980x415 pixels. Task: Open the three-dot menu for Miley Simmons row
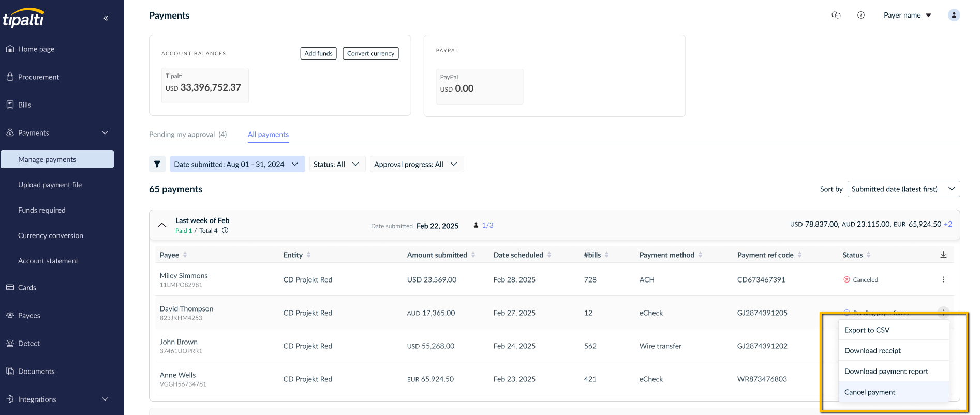click(943, 279)
